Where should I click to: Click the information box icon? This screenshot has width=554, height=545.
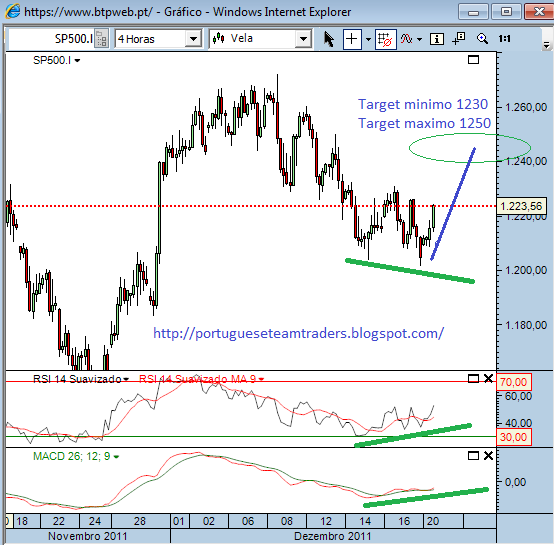pyautogui.click(x=437, y=39)
